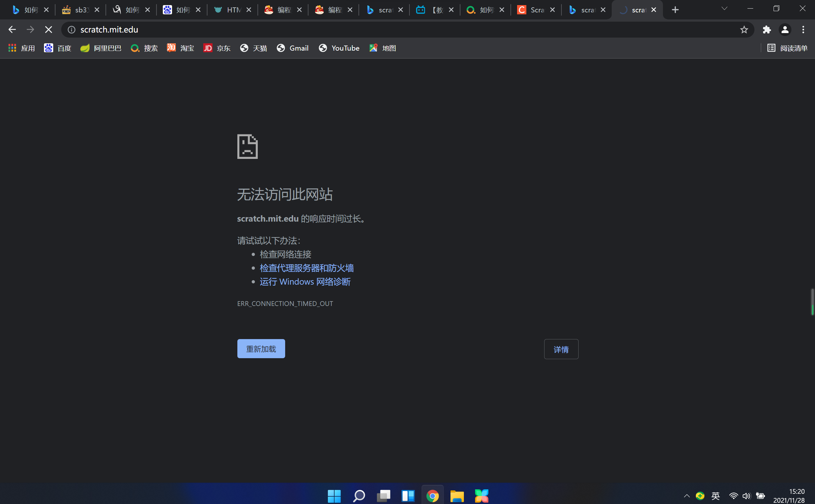The height and width of the screenshot is (504, 815).
Task: Go back to the previous page
Action: click(12, 30)
